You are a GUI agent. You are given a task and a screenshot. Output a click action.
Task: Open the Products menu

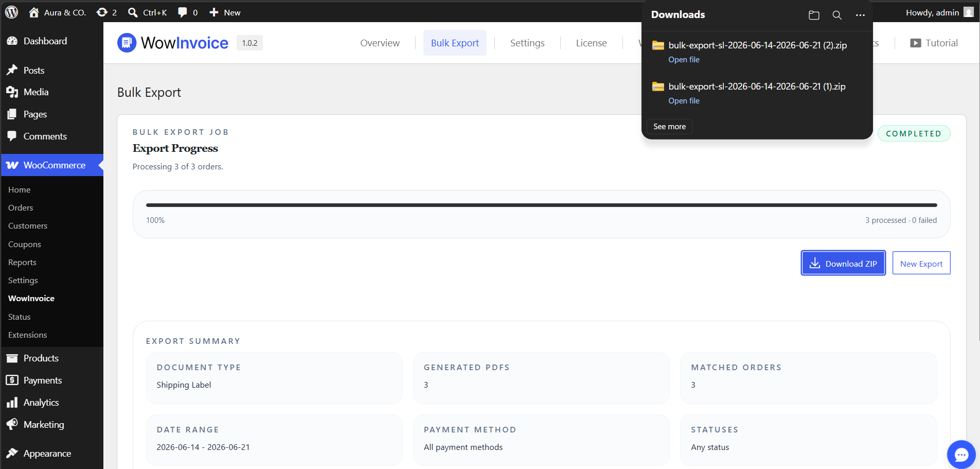[x=52, y=358]
